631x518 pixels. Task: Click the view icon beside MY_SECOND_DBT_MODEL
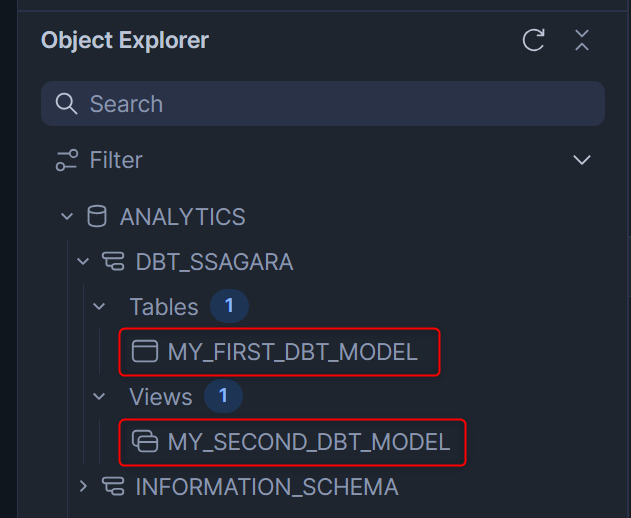point(145,442)
